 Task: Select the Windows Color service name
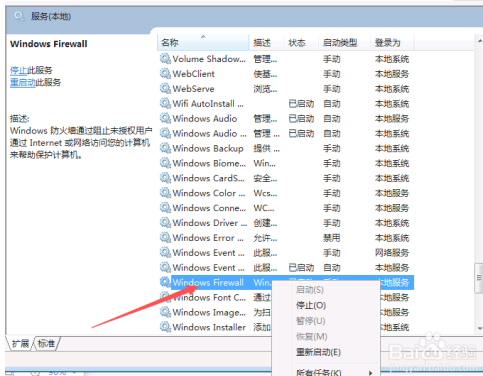pos(209,193)
